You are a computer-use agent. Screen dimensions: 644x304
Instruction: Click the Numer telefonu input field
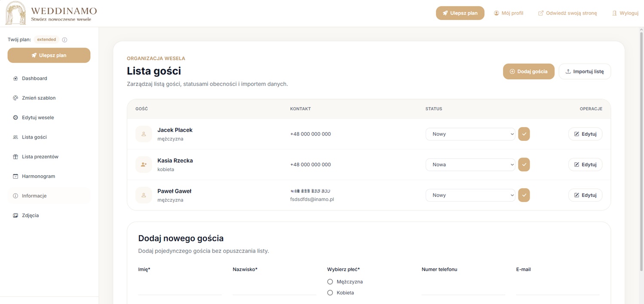coord(463,287)
